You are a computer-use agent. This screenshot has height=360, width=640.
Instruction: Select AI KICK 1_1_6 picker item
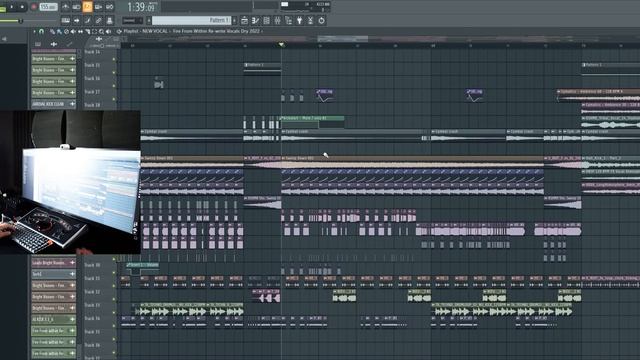coord(53,319)
